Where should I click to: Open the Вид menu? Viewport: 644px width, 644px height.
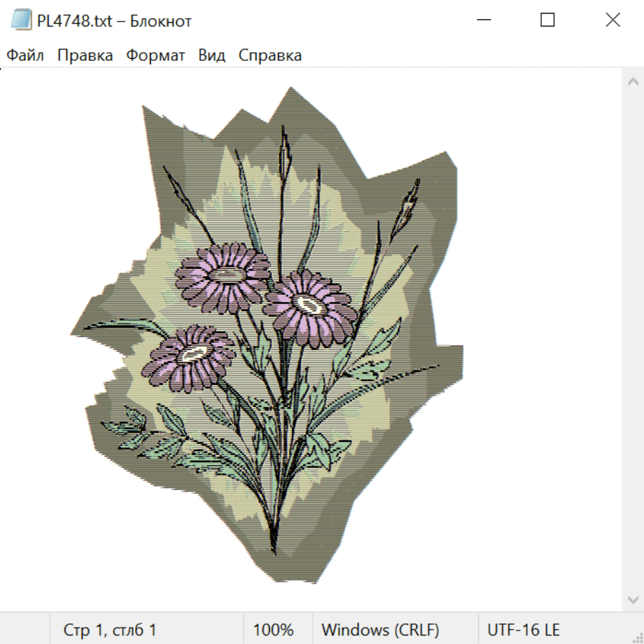pos(212,56)
